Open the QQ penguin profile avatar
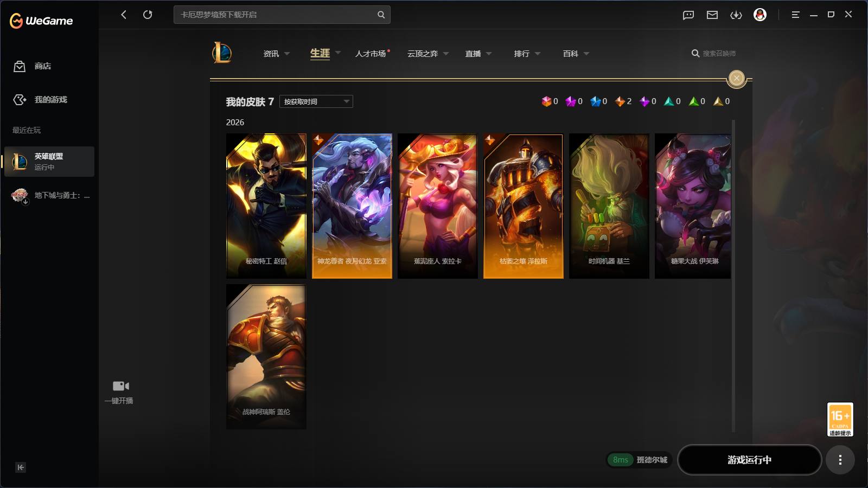868x488 pixels. tap(760, 15)
